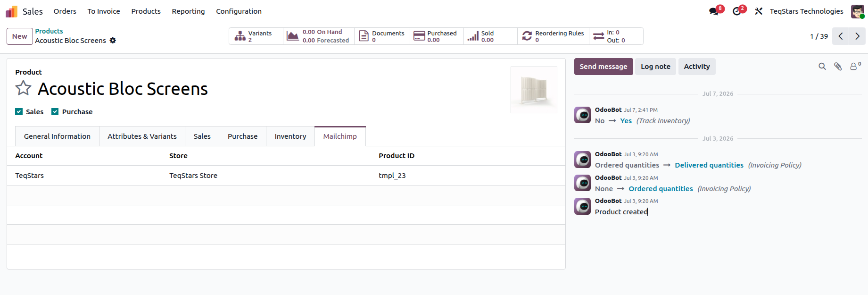The width and height of the screenshot is (868, 295).
Task: Open Purchased stat button
Action: point(437,36)
